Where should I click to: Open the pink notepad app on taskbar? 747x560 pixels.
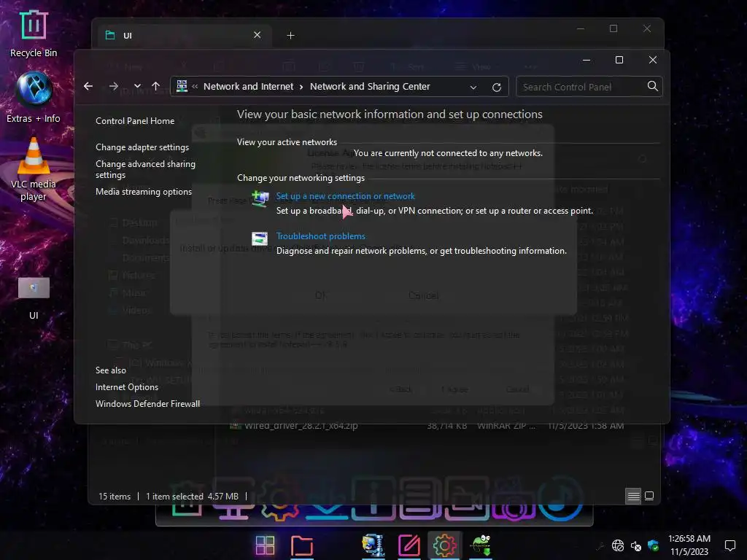pos(409,545)
